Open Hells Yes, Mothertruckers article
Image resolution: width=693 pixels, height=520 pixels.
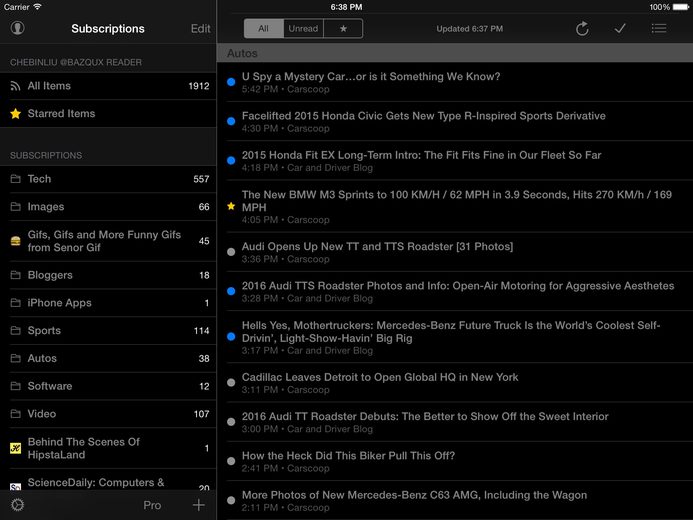tap(455, 337)
